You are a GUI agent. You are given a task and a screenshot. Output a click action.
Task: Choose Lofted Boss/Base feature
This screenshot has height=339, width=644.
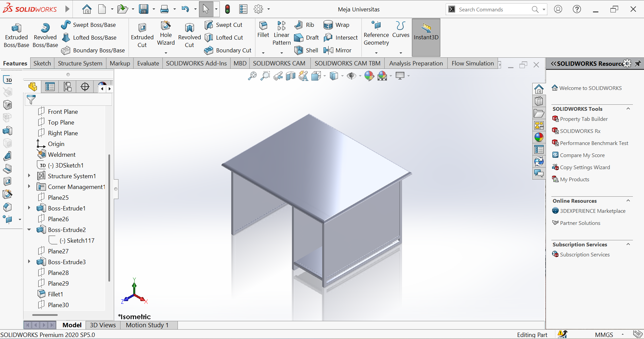click(89, 38)
